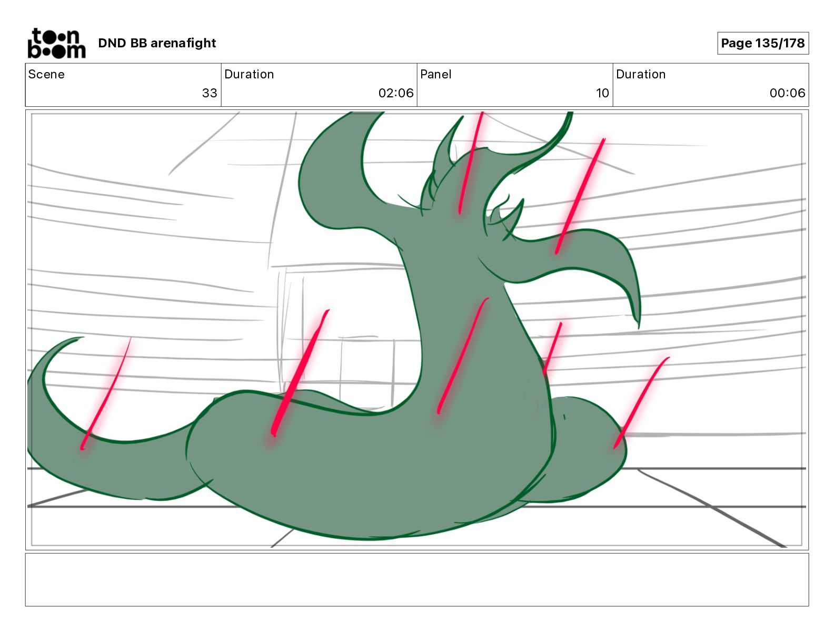Click the 'Panel' header label
The image size is (834, 644).
(x=435, y=74)
